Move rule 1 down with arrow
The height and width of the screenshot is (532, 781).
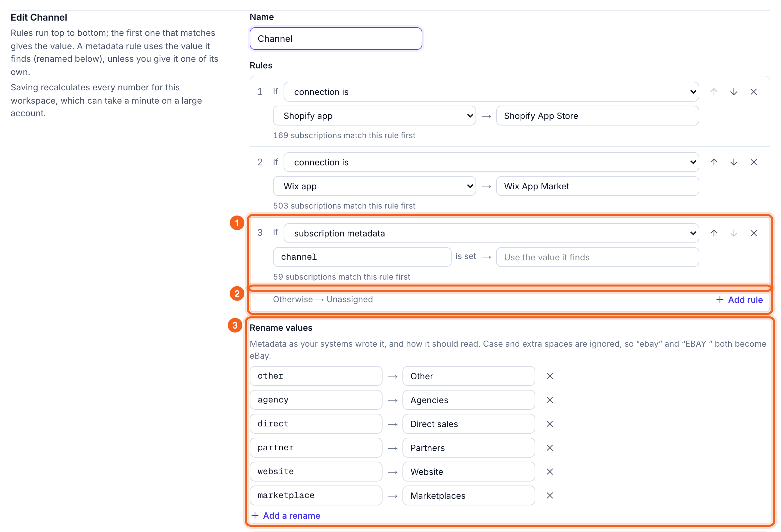(x=734, y=92)
